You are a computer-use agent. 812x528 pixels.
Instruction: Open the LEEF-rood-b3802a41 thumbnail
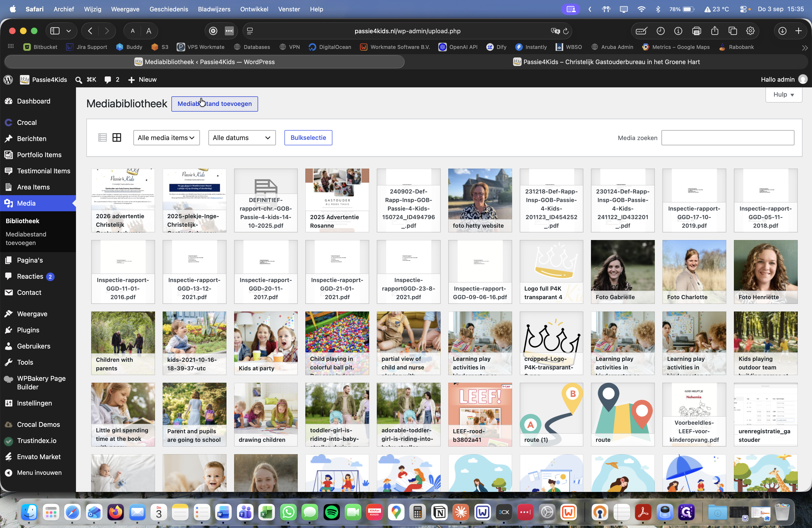tap(480, 415)
